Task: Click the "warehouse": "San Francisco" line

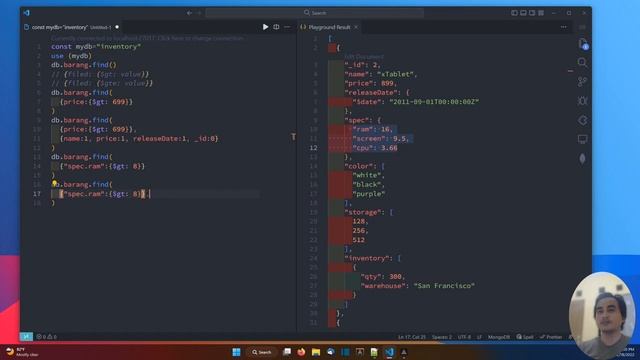Action: [418, 286]
